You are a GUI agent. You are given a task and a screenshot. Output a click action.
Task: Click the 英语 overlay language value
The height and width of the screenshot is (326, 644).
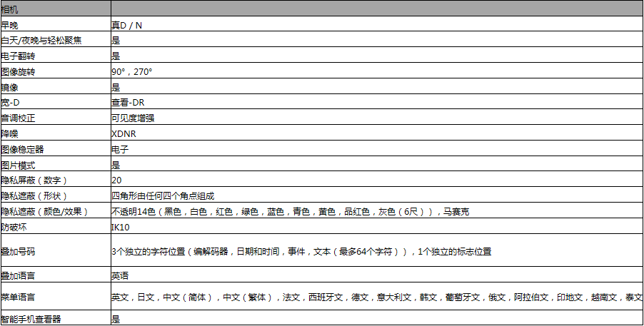click(x=121, y=275)
